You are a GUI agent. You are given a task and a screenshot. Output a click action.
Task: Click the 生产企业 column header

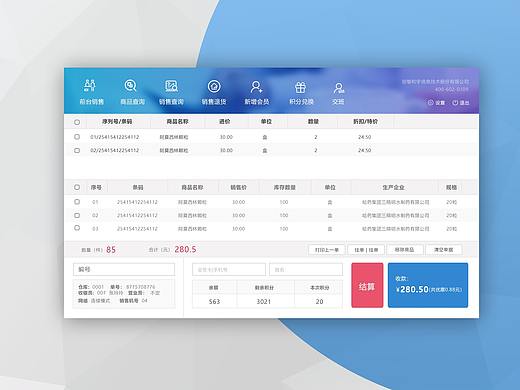(x=393, y=188)
